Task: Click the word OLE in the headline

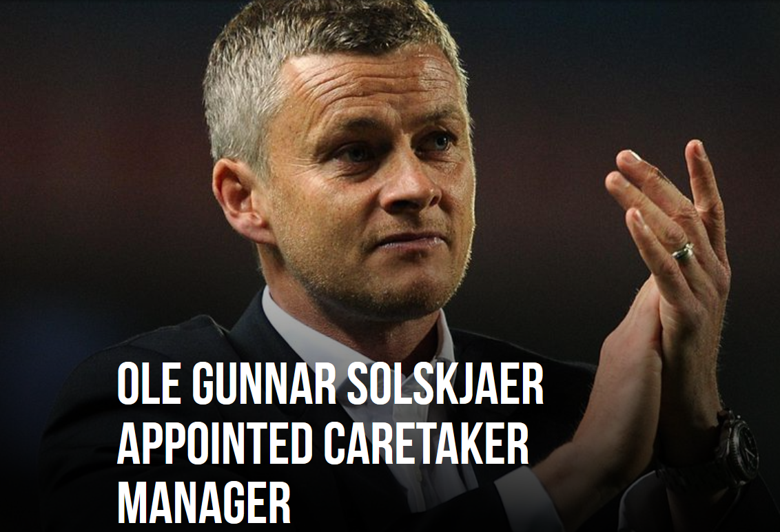Action: click(148, 385)
